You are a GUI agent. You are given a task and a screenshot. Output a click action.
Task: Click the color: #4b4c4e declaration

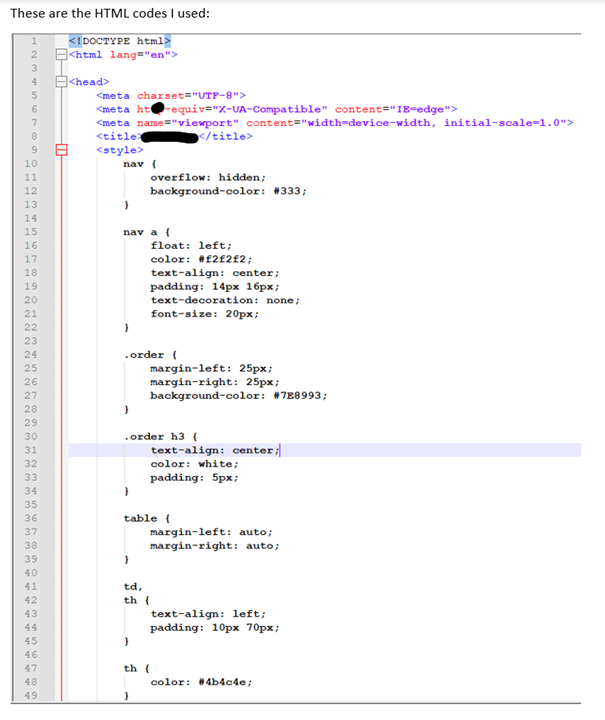[x=202, y=682]
